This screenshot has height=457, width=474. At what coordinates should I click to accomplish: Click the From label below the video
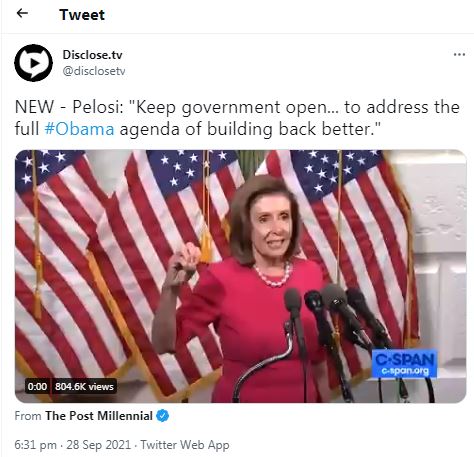click(x=28, y=416)
